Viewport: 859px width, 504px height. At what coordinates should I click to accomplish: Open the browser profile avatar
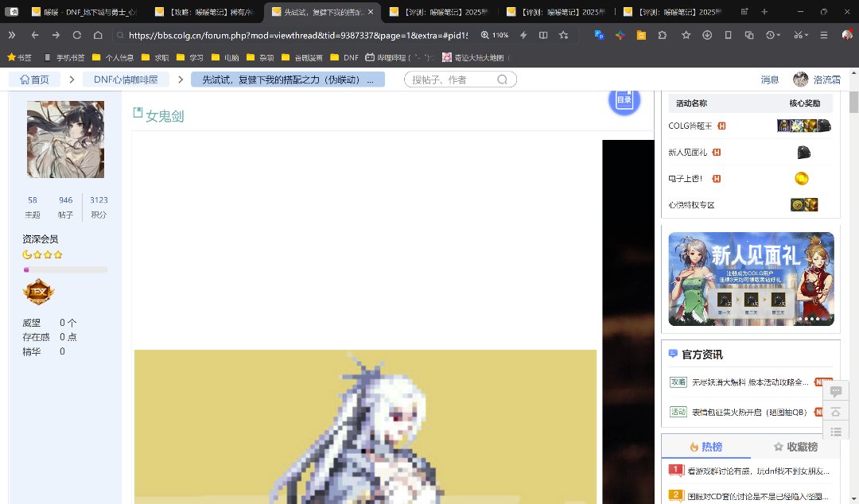click(847, 35)
